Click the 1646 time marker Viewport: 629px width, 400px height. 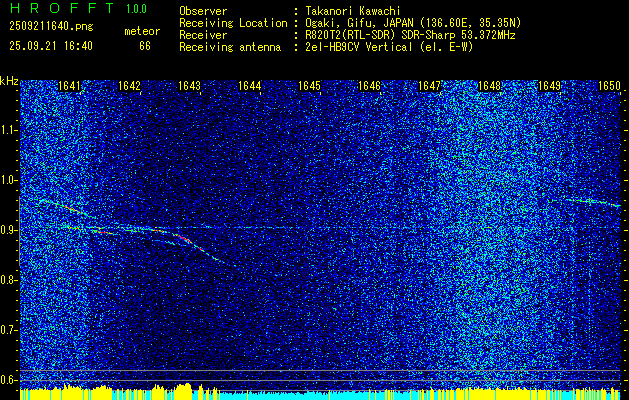pyautogui.click(x=369, y=86)
